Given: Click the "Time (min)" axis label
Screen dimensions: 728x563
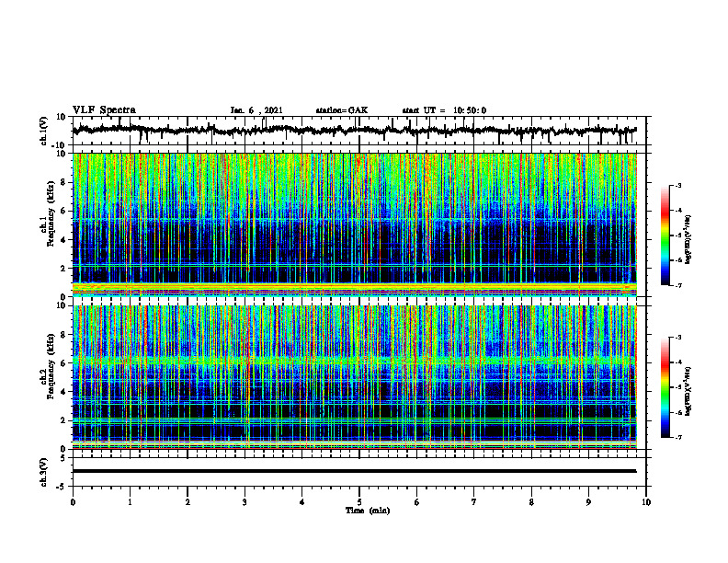Looking at the screenshot, I should [368, 511].
